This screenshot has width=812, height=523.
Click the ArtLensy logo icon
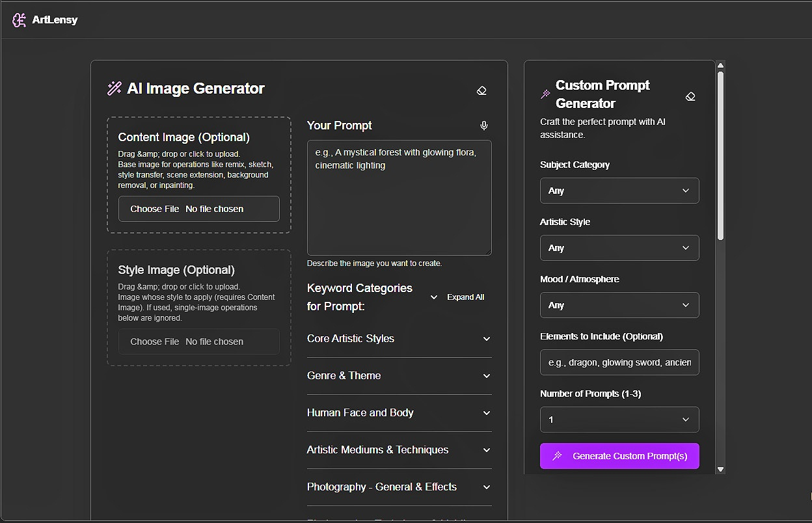click(19, 20)
